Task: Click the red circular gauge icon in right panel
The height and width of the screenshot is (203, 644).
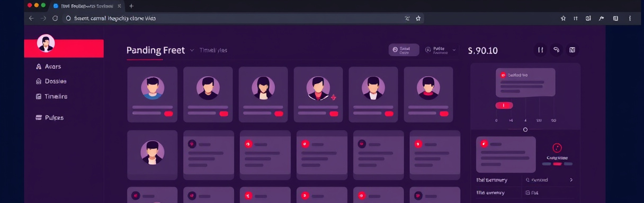Action: [557, 148]
